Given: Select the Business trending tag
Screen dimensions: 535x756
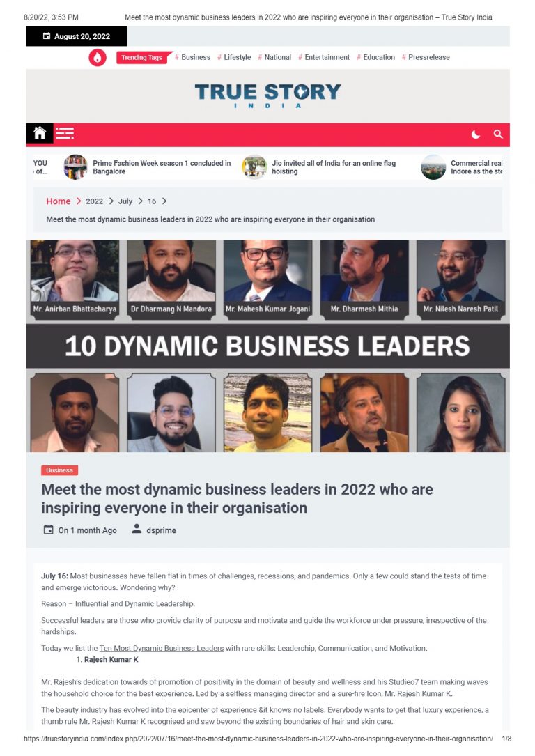Looking at the screenshot, I should coord(192,57).
